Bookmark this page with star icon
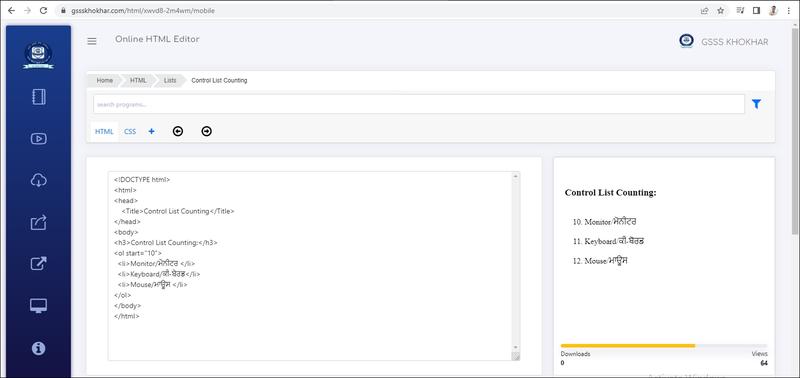 click(x=720, y=10)
